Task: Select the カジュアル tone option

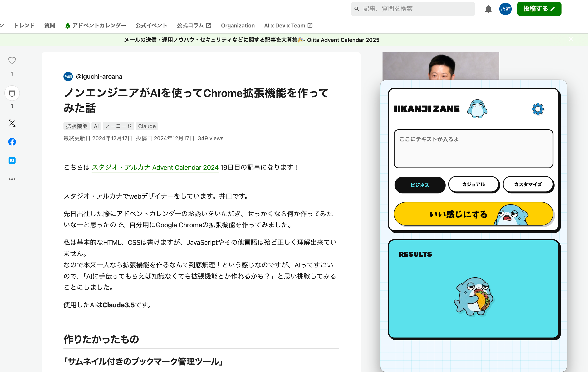Action: point(473,185)
